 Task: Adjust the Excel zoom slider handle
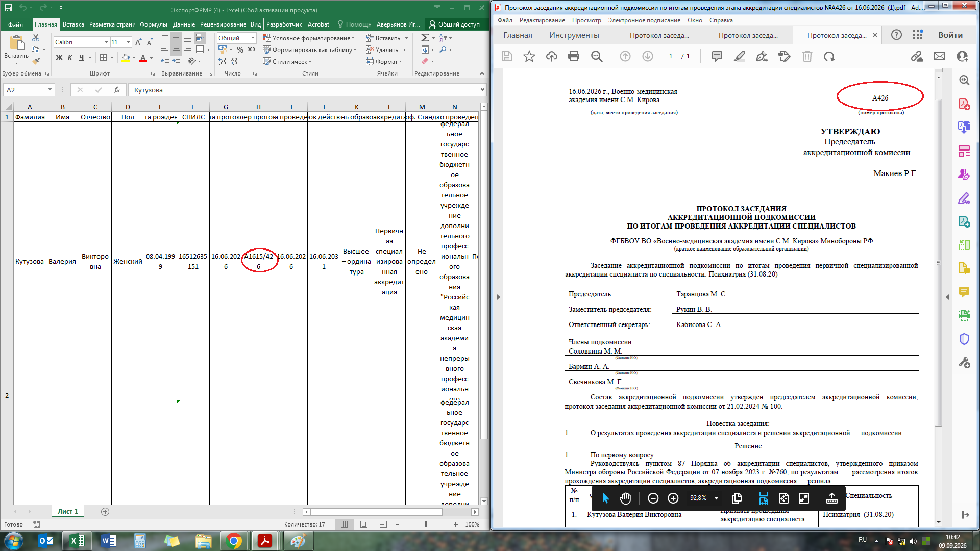click(x=426, y=524)
